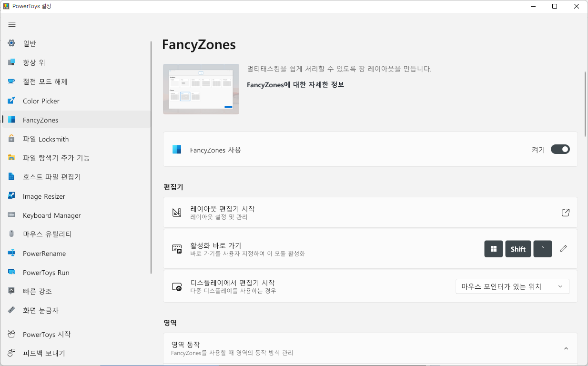This screenshot has height=366, width=588.
Task: Click the Keyboard Manager keyboard icon
Action: 11,215
